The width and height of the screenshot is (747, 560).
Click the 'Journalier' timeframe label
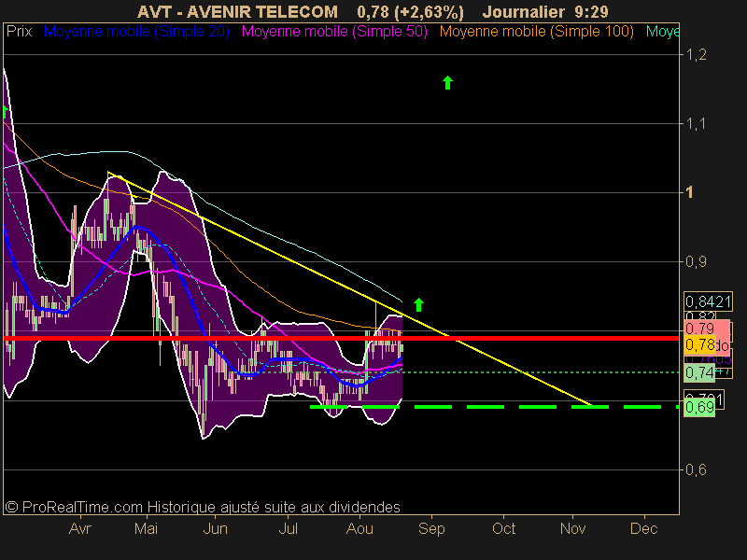tap(523, 11)
